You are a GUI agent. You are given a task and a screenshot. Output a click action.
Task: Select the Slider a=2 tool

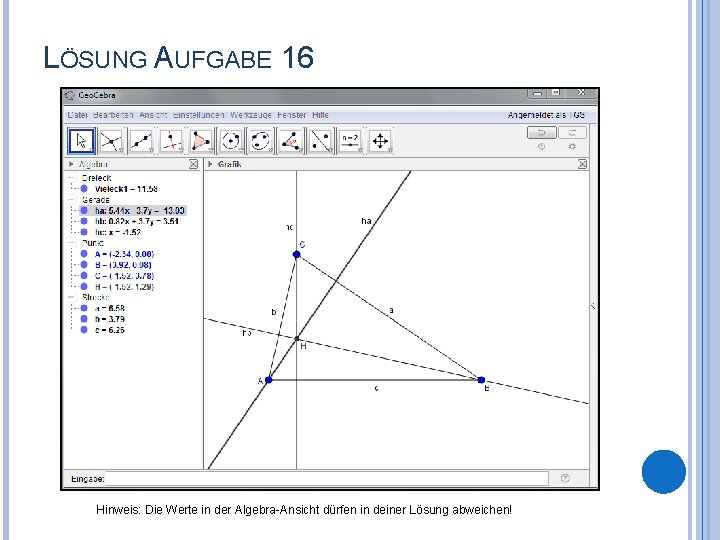(350, 141)
